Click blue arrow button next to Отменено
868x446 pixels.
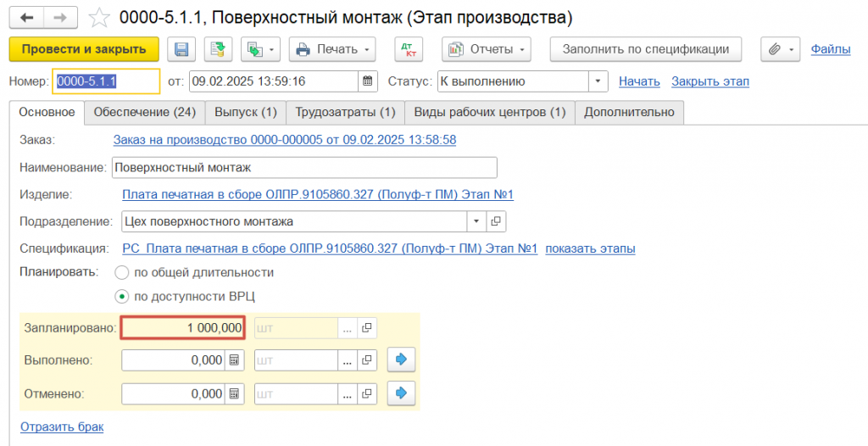pos(401,394)
